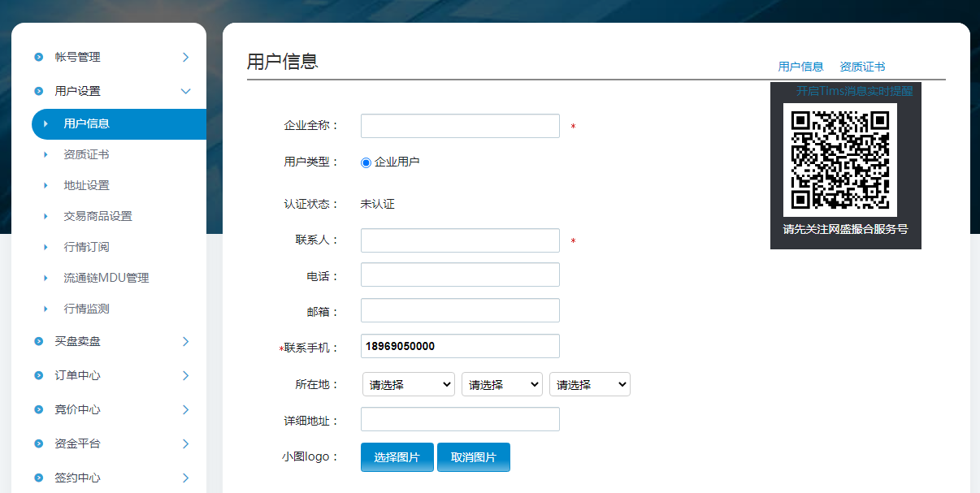This screenshot has width=980, height=493.
Task: Select the 企业用户 radio button
Action: coord(366,162)
